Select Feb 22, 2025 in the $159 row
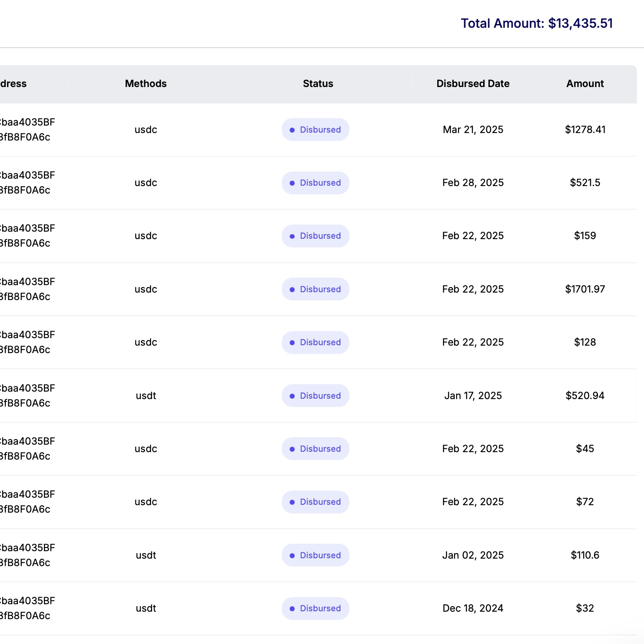This screenshot has width=644, height=644. (x=473, y=236)
